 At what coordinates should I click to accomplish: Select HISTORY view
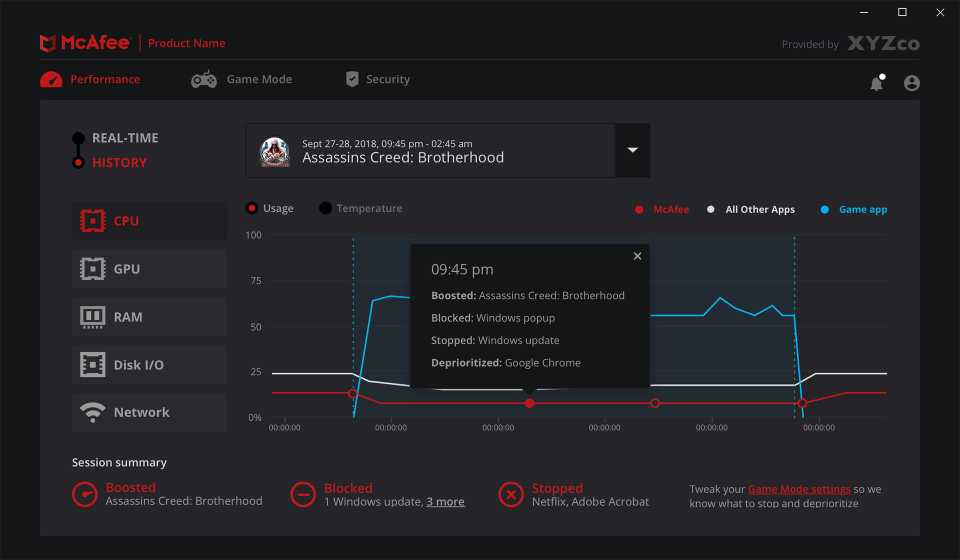[110, 162]
